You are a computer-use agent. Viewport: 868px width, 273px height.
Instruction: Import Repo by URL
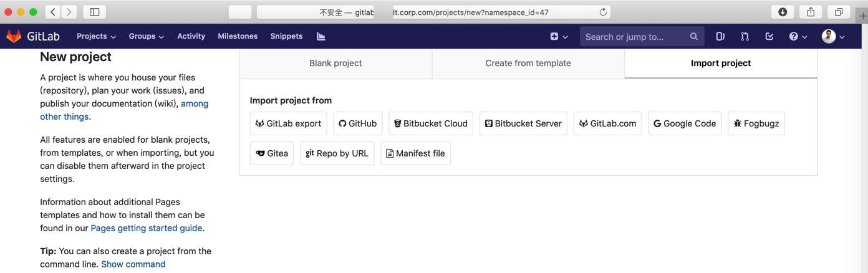(337, 153)
